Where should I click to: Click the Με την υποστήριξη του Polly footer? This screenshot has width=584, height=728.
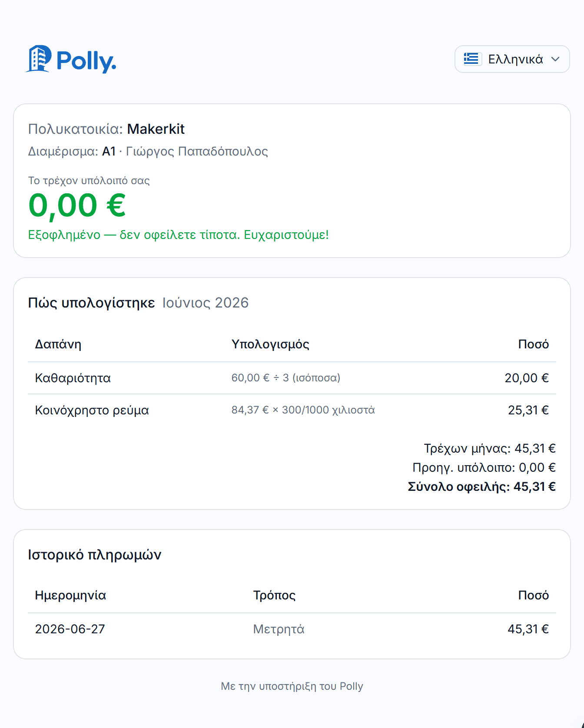pos(292,686)
